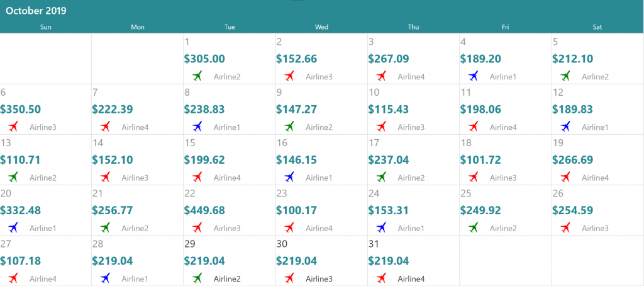Select the blue airplane icon on October 12
The width and height of the screenshot is (644, 286).
click(x=565, y=127)
